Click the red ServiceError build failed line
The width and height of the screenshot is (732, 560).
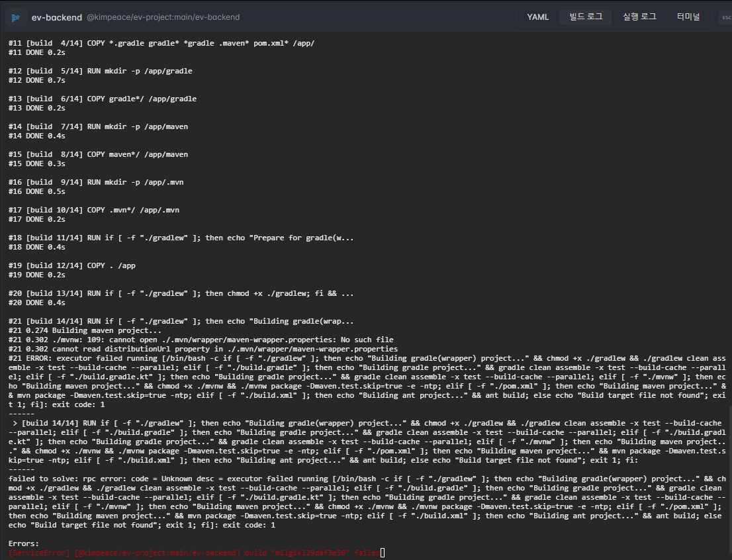[194, 553]
